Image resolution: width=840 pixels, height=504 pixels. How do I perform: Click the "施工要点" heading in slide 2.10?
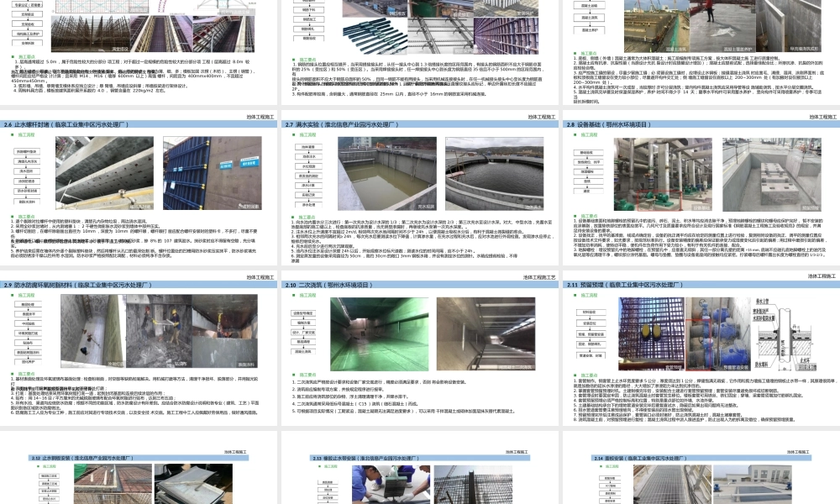pyautogui.click(x=307, y=375)
